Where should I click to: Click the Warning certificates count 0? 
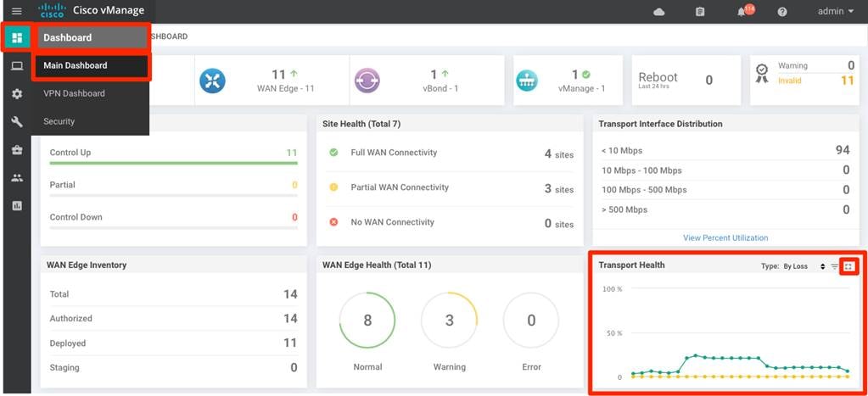click(851, 66)
